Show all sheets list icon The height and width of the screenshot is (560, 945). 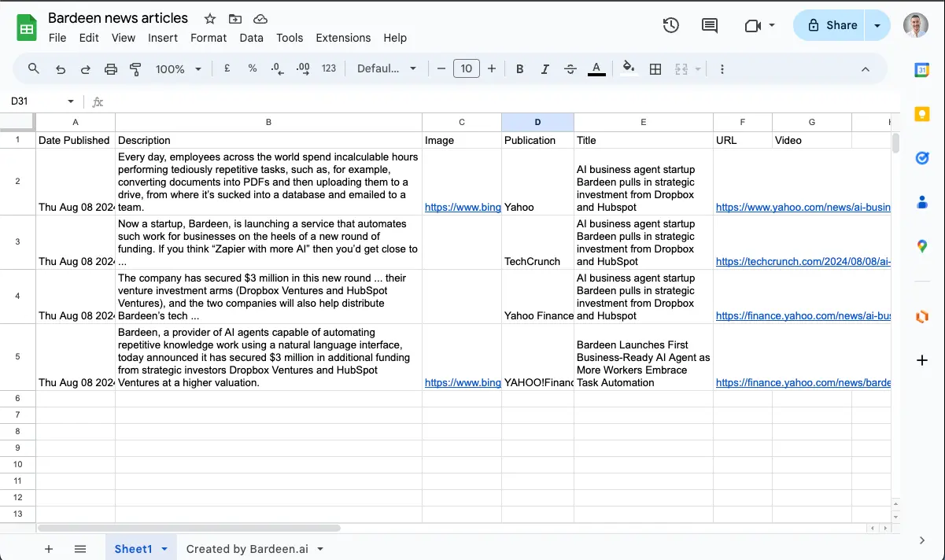[80, 549]
